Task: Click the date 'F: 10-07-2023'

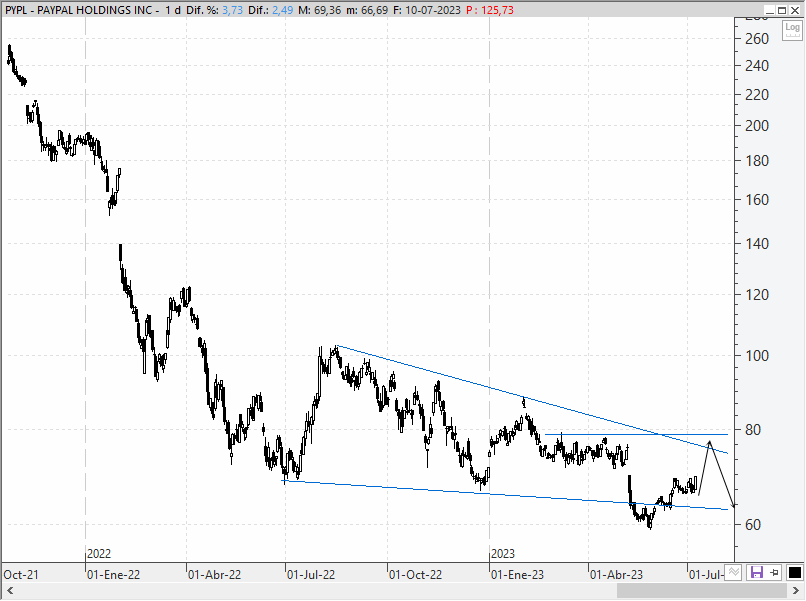Action: pyautogui.click(x=427, y=10)
